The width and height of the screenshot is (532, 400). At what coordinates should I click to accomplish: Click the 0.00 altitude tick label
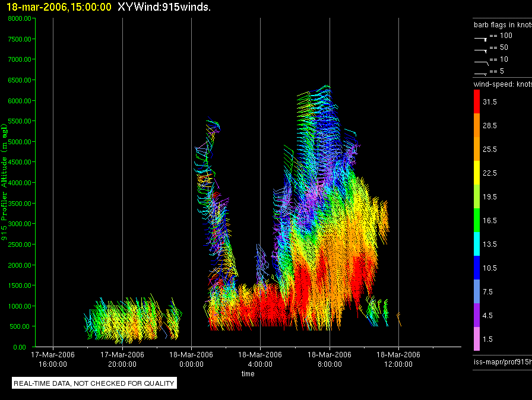[20, 347]
